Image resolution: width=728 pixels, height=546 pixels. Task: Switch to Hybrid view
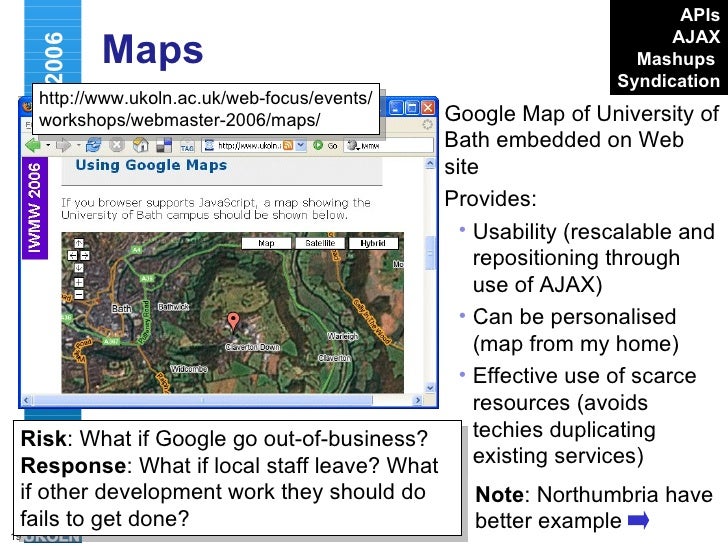pos(373,243)
